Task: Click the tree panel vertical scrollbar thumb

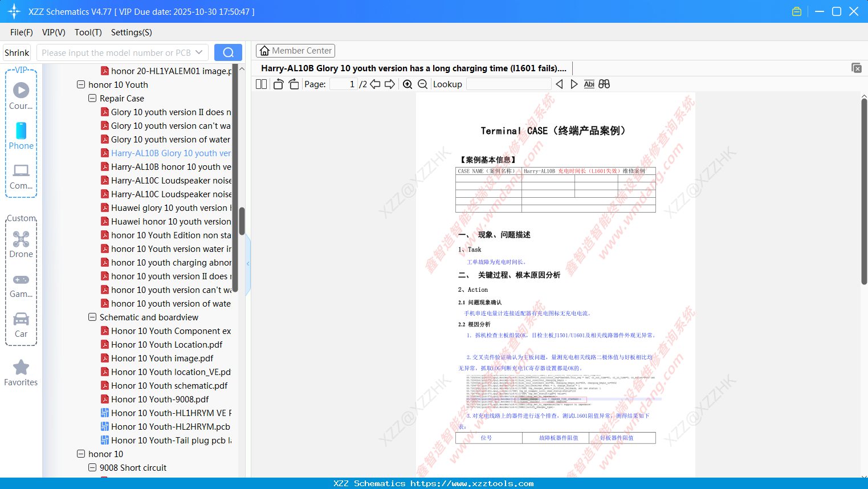Action: pos(242,221)
